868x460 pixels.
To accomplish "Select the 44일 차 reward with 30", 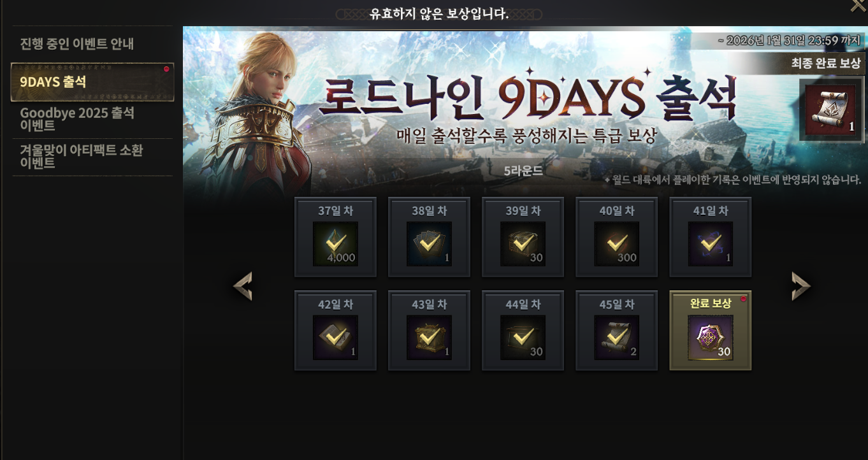I will (x=523, y=338).
